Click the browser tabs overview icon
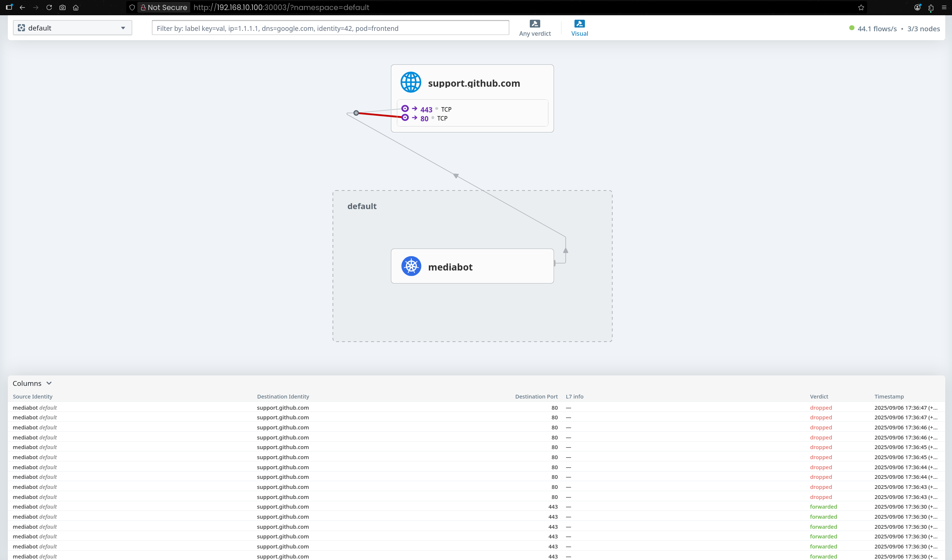 click(x=9, y=7)
